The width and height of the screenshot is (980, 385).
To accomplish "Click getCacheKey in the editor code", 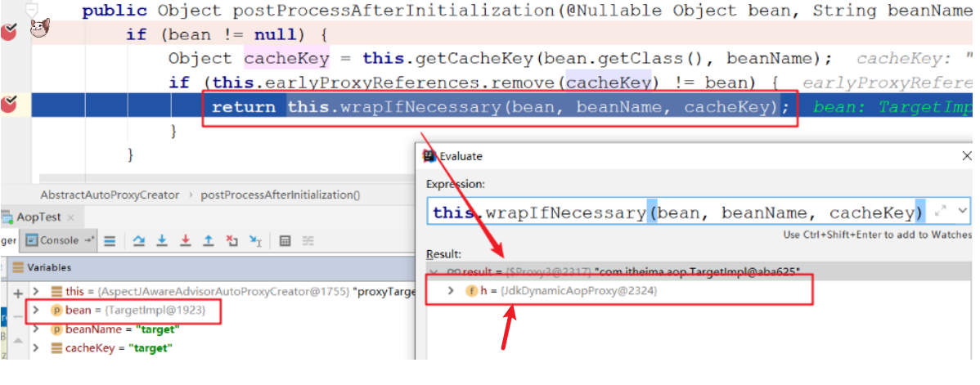I will click(473, 59).
